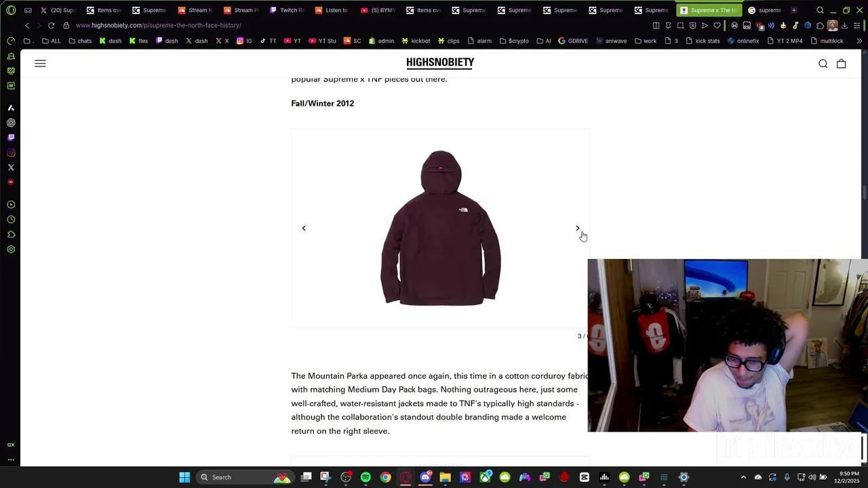Viewport: 868px width, 488px height.
Task: Open the IG bookmark
Action: (244, 41)
